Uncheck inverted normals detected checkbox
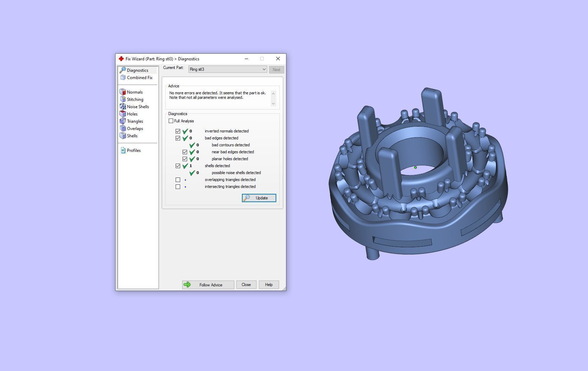 click(x=178, y=131)
